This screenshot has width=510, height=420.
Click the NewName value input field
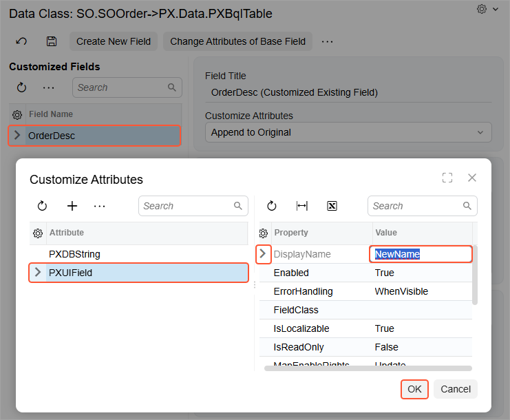421,254
